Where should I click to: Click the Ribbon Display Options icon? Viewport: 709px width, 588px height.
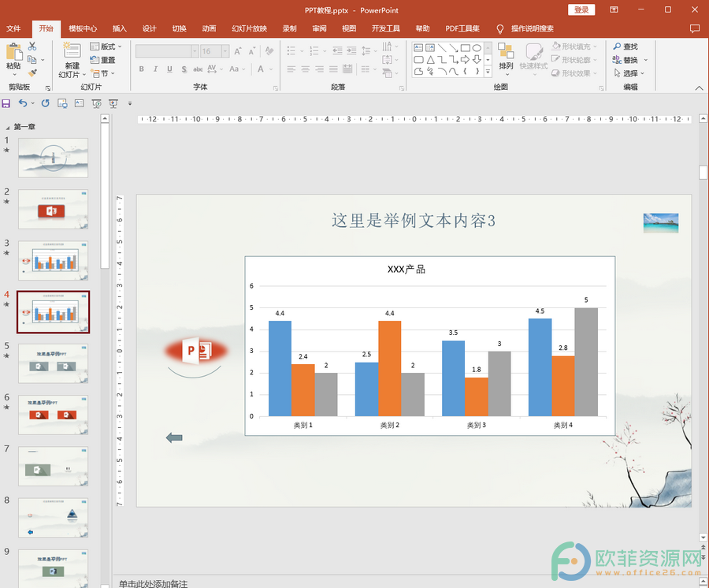point(614,9)
